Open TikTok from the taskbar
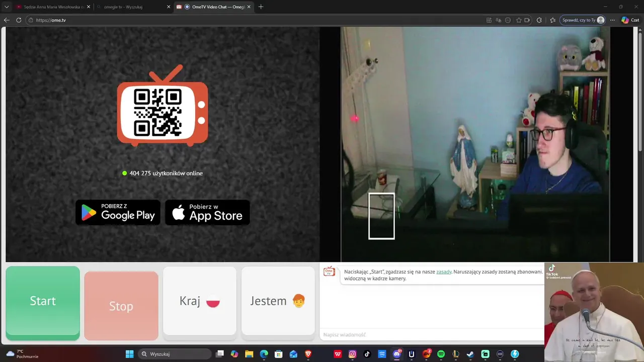644x362 pixels. (x=367, y=354)
